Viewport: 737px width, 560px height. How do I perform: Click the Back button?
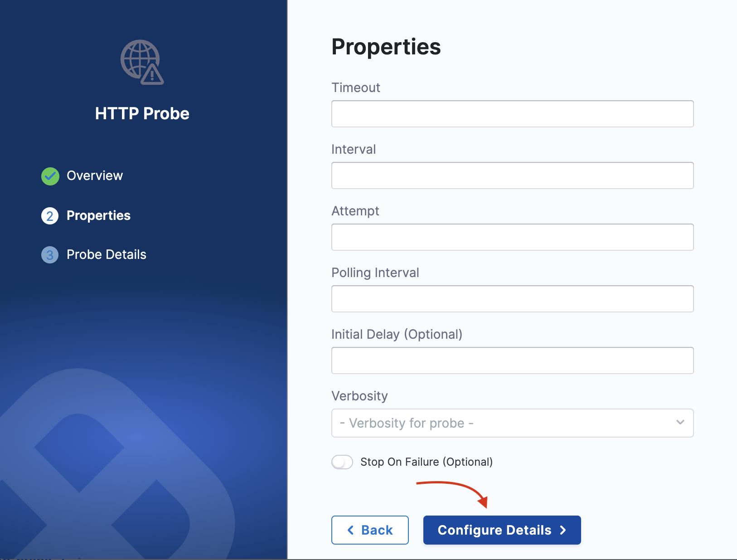click(370, 530)
